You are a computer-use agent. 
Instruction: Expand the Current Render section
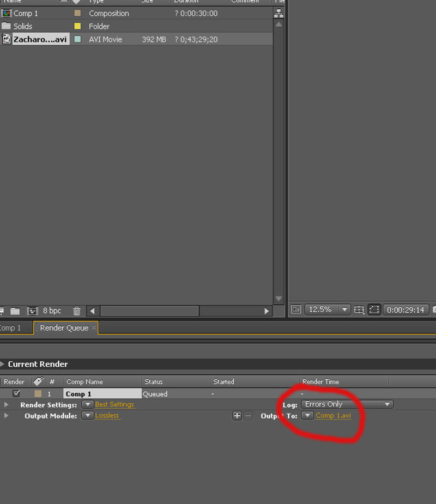(x=3, y=364)
